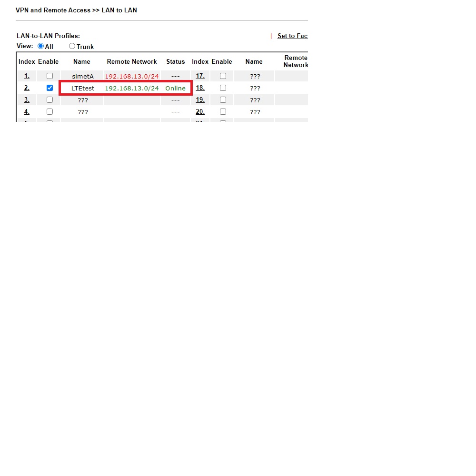Go to profile index 19
Screen dimensions: 476x476
[200, 100]
